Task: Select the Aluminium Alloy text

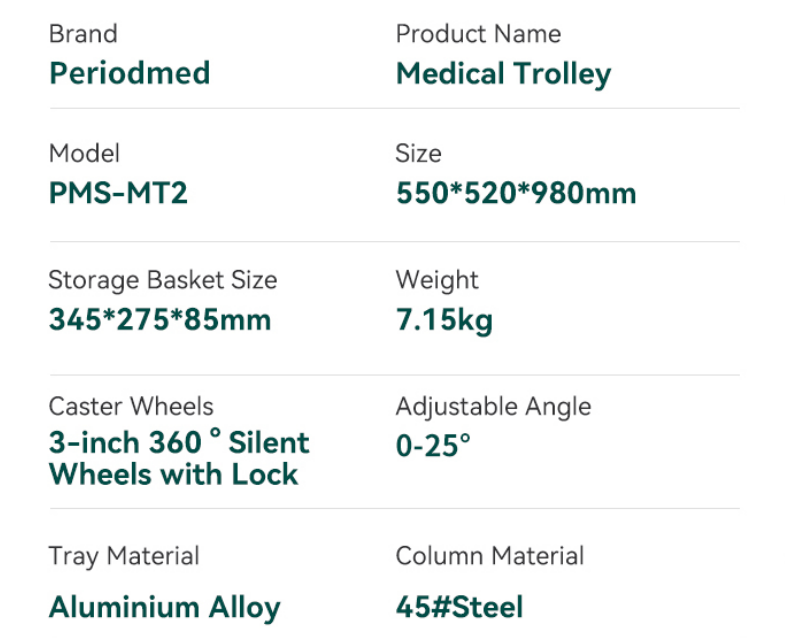Action: pos(165,608)
